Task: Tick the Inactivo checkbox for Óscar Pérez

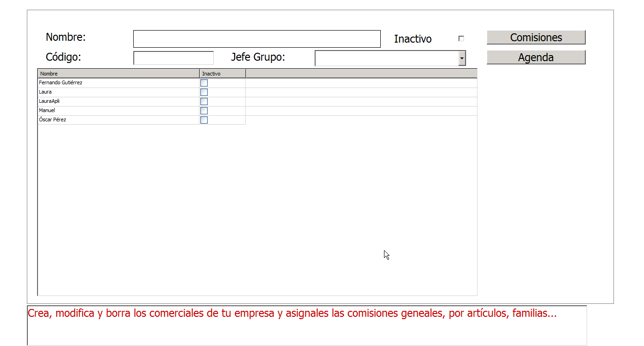Action: (x=204, y=120)
